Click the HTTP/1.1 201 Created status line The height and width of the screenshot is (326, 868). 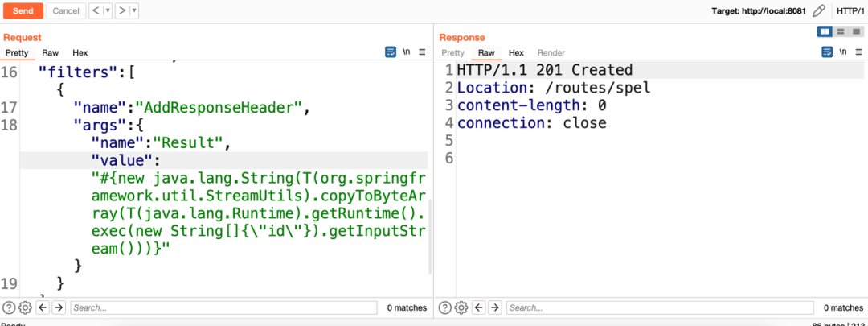point(545,70)
